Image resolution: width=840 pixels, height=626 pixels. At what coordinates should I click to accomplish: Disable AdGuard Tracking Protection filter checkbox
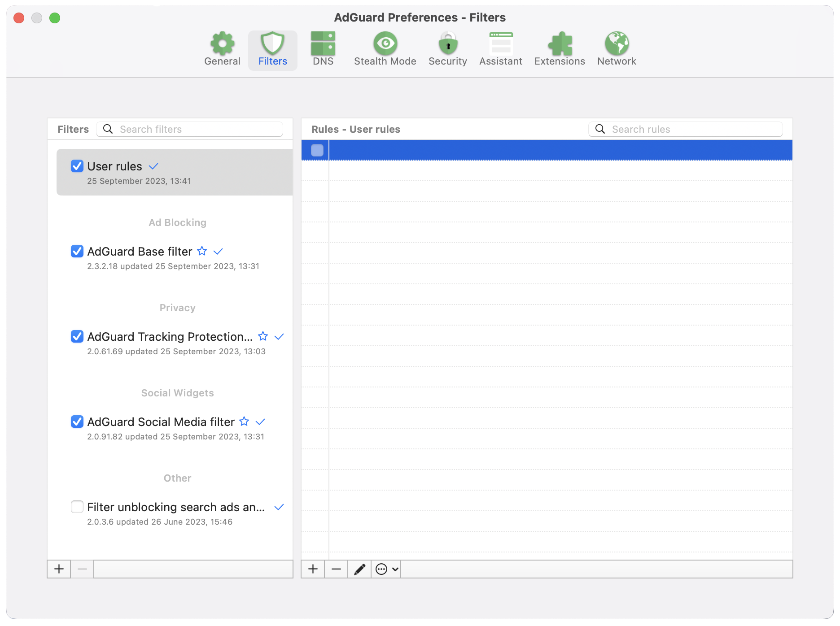77,336
